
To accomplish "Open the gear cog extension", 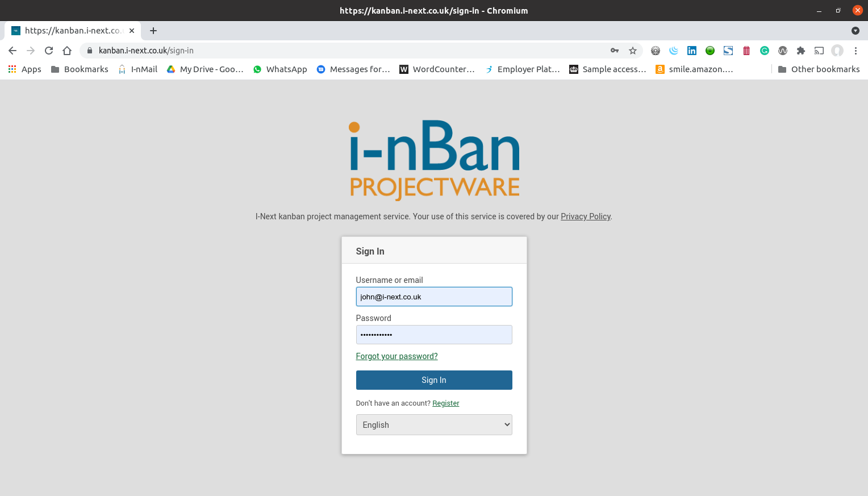I will 656,51.
